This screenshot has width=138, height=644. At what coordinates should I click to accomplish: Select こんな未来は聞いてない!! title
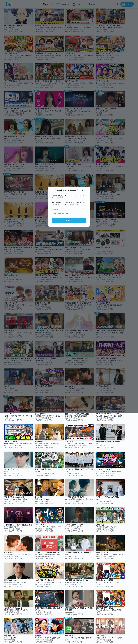75,525
